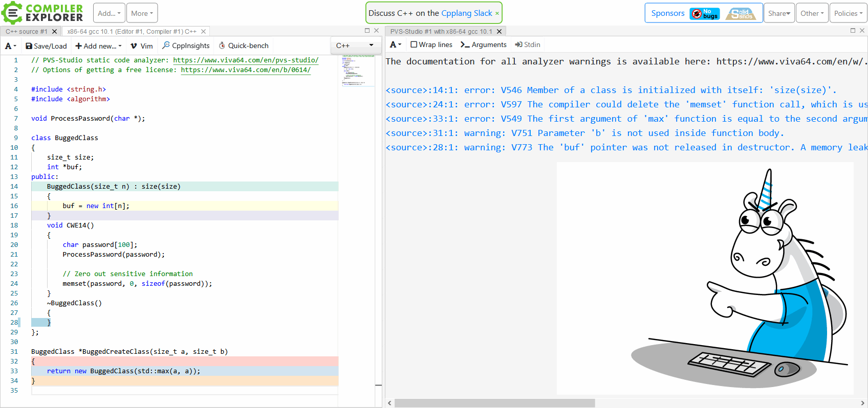Place cursor on 'buf = new int[n];' line
The width and height of the screenshot is (868, 408).
pos(96,206)
